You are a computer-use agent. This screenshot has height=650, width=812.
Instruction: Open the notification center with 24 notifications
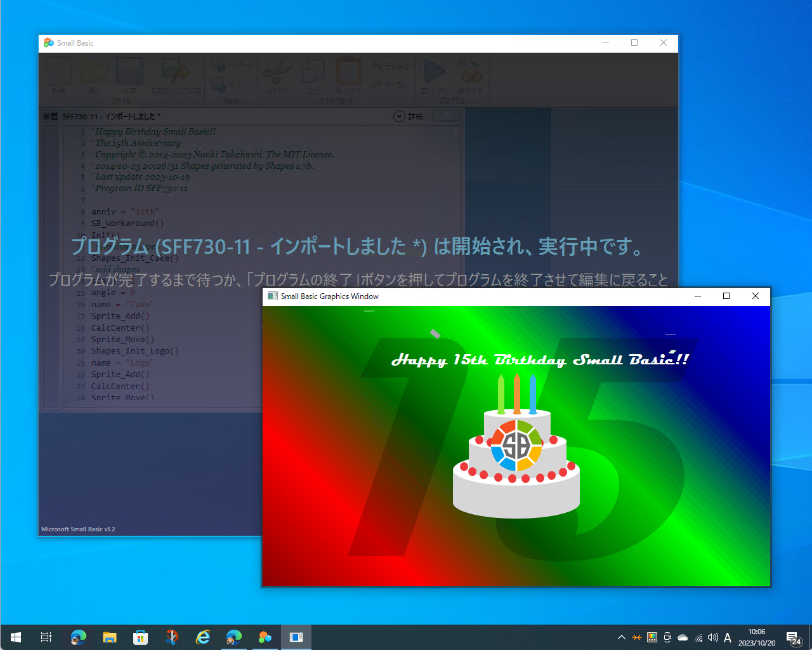coord(794,638)
